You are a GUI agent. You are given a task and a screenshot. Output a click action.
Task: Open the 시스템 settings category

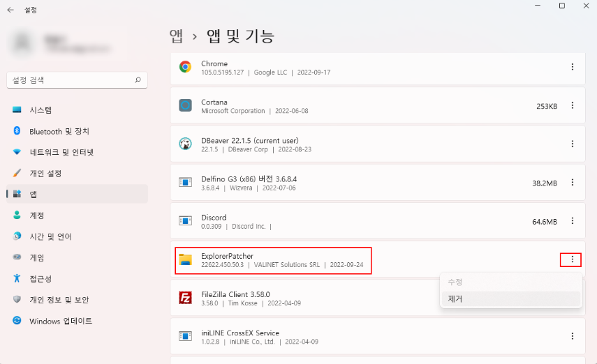click(x=77, y=110)
